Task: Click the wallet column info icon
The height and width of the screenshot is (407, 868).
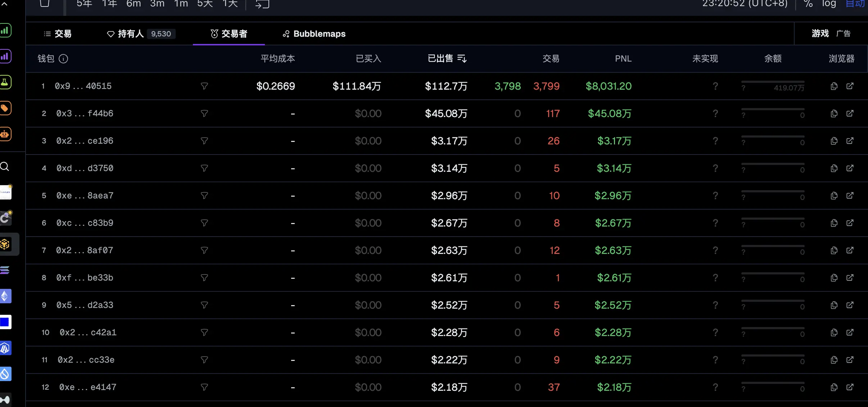Action: tap(63, 59)
